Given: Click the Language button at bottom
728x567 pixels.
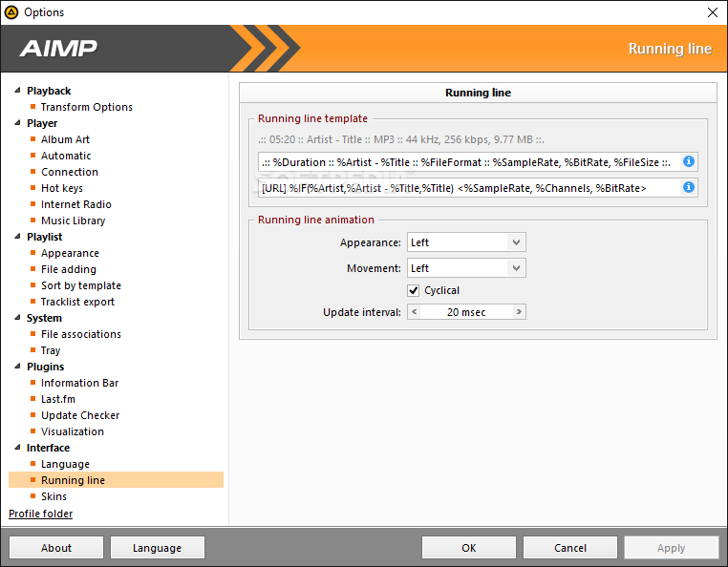Looking at the screenshot, I should [158, 548].
